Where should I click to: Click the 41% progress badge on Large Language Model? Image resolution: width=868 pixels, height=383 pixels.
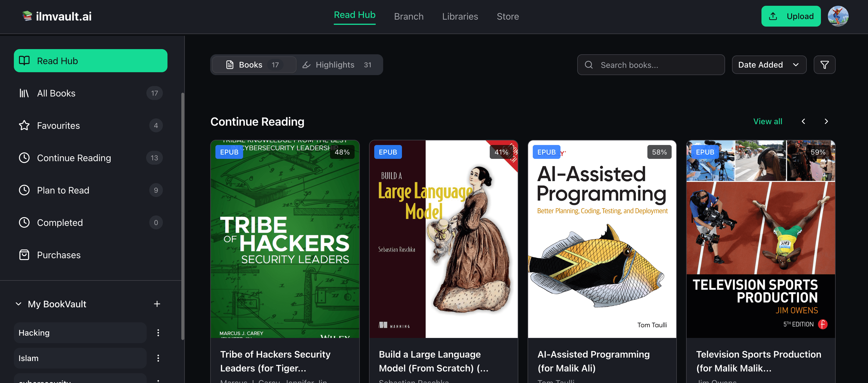501,152
